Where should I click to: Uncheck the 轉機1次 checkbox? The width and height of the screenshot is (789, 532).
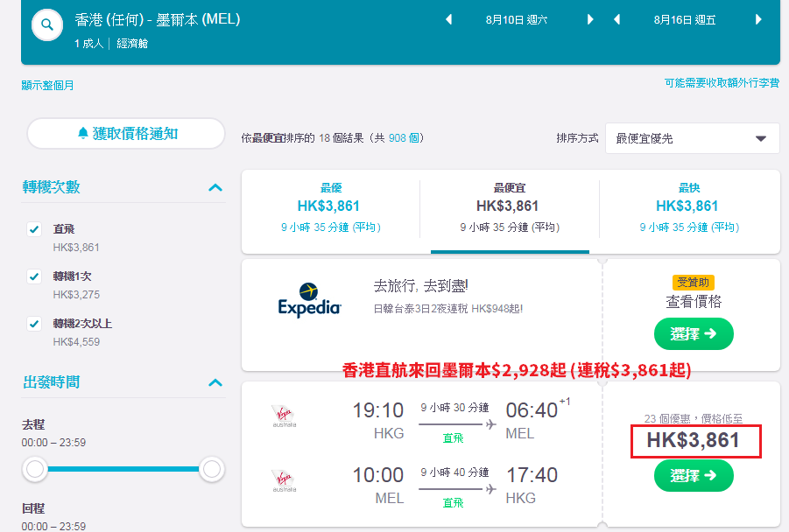coord(34,276)
